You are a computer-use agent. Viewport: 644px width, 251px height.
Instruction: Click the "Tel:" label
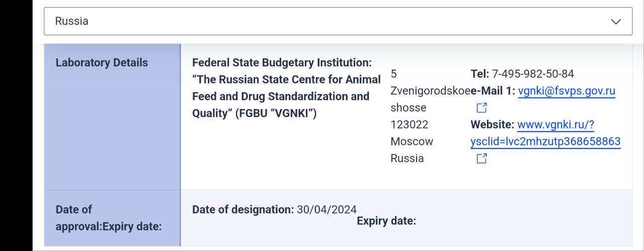click(479, 74)
